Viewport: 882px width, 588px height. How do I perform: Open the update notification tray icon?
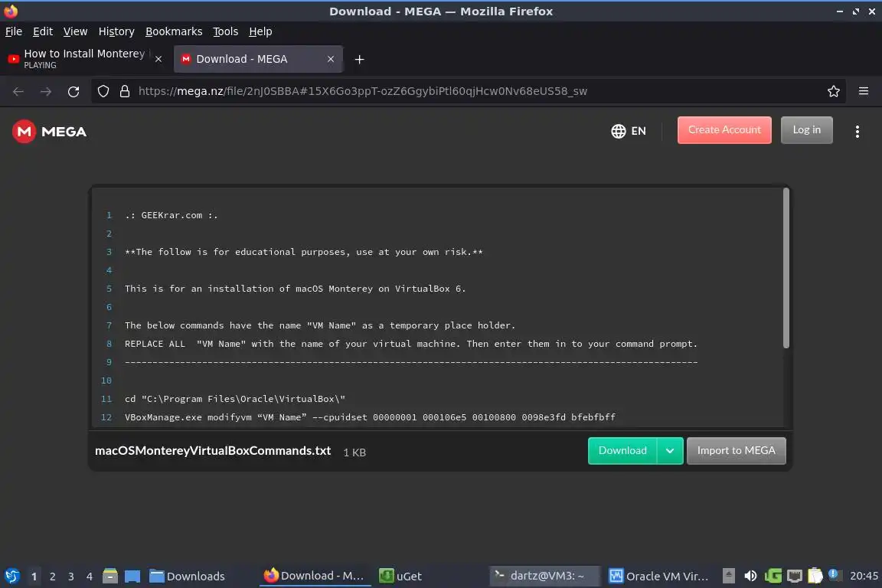click(x=835, y=574)
